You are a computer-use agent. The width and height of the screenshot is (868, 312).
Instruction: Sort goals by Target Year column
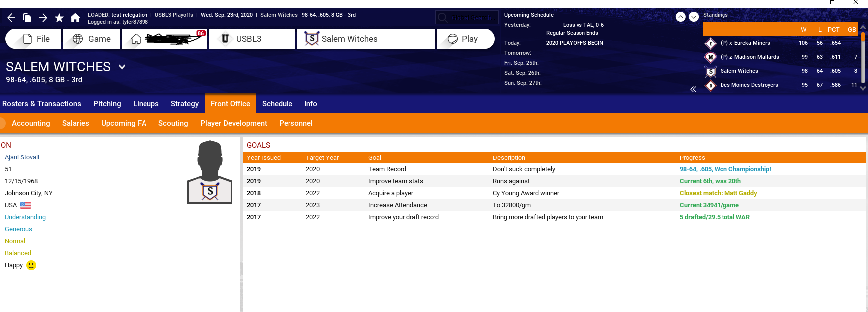click(x=322, y=158)
